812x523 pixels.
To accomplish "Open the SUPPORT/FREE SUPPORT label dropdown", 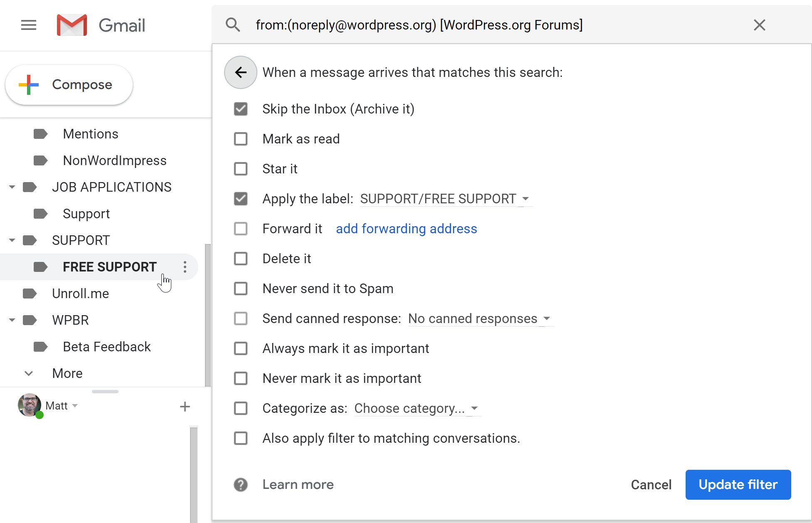I will [x=446, y=199].
